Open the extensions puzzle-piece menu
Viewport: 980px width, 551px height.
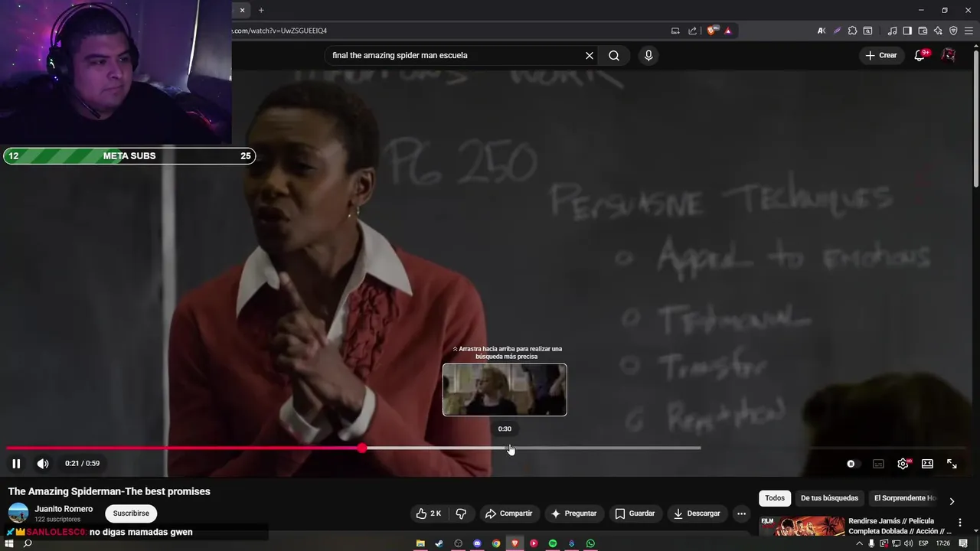click(852, 31)
